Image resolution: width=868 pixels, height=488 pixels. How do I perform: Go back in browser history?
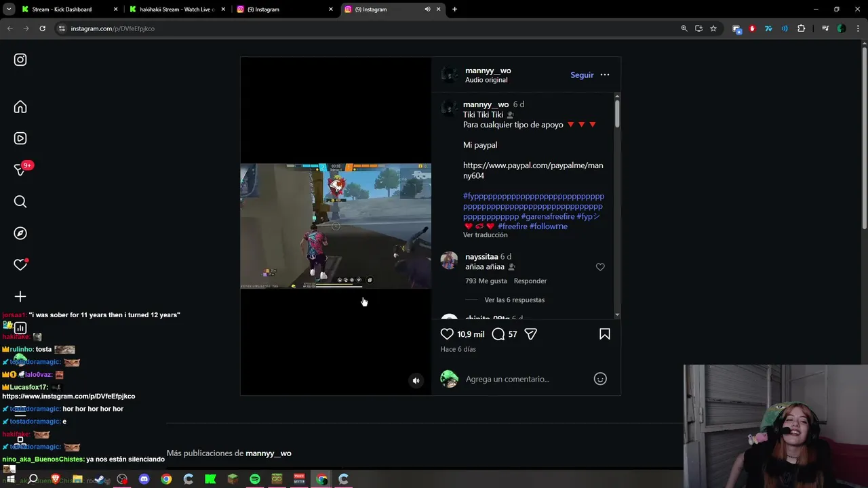point(9,28)
